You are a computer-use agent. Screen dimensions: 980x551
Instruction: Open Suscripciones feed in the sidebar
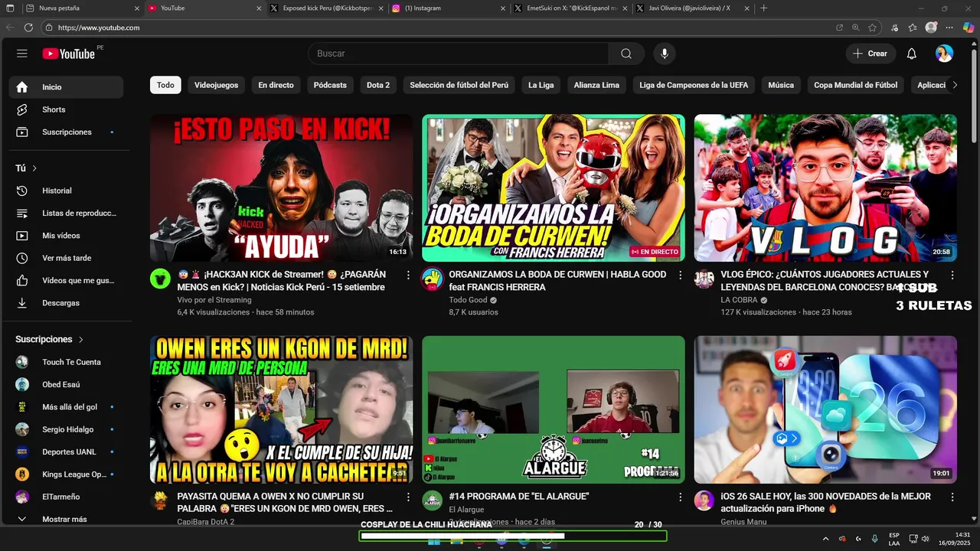click(66, 132)
